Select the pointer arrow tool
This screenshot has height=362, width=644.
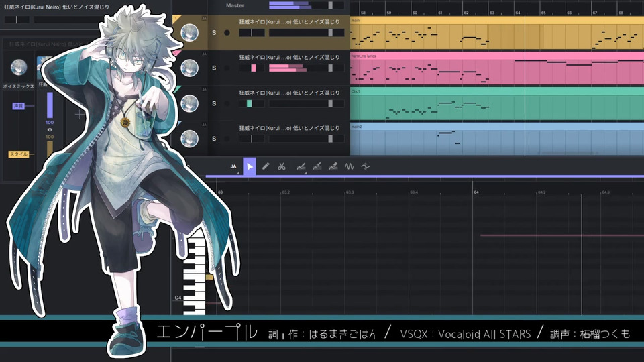click(x=250, y=167)
